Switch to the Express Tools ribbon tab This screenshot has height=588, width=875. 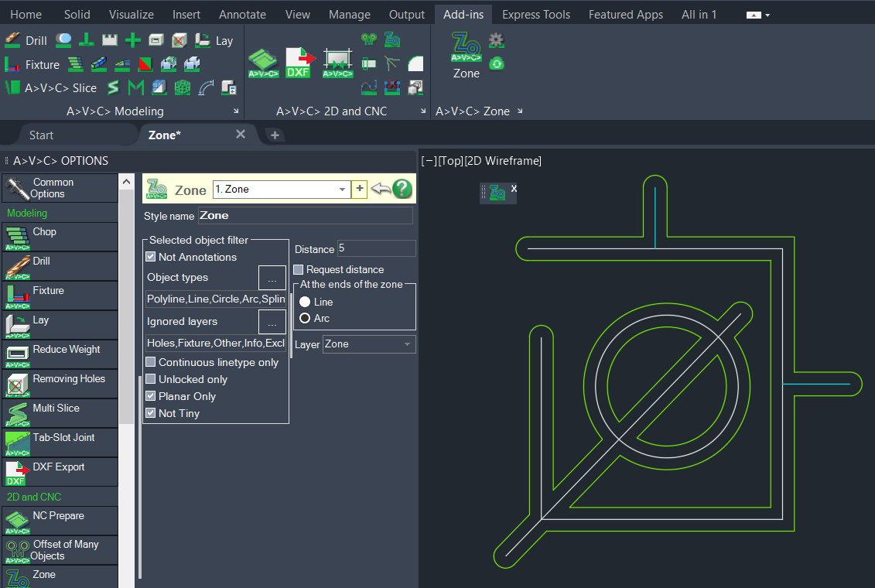click(x=535, y=14)
